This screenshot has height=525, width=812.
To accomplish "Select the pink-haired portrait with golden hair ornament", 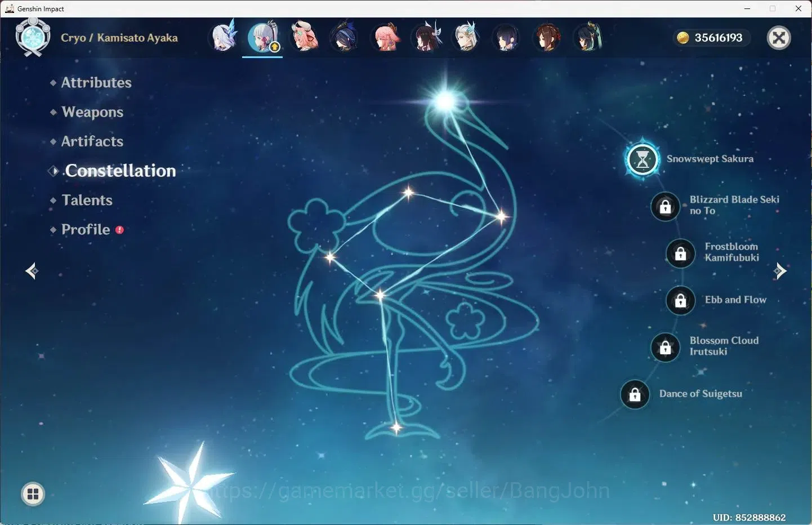I will [x=385, y=37].
